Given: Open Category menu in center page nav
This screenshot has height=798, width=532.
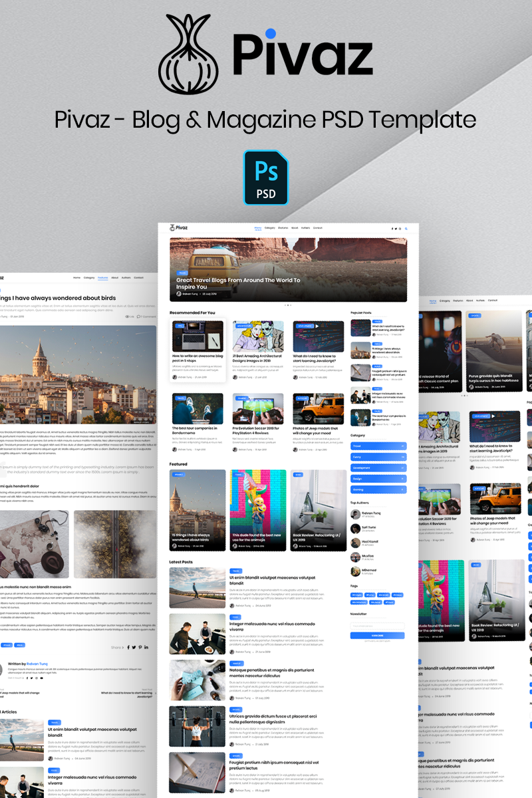Looking at the screenshot, I should coord(269,227).
